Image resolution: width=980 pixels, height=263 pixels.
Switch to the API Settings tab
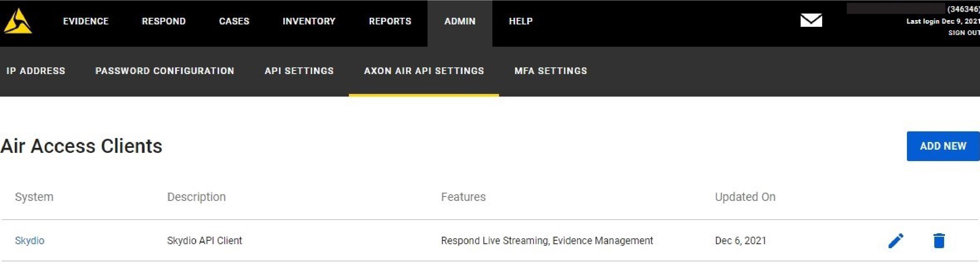(299, 71)
